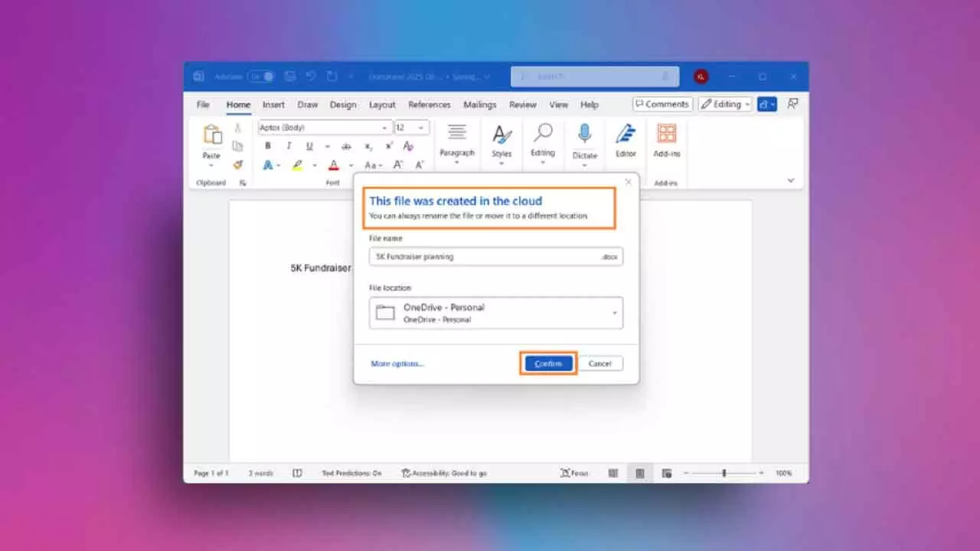980x551 pixels.
Task: Enable Focus mode in the status bar
Action: [573, 473]
